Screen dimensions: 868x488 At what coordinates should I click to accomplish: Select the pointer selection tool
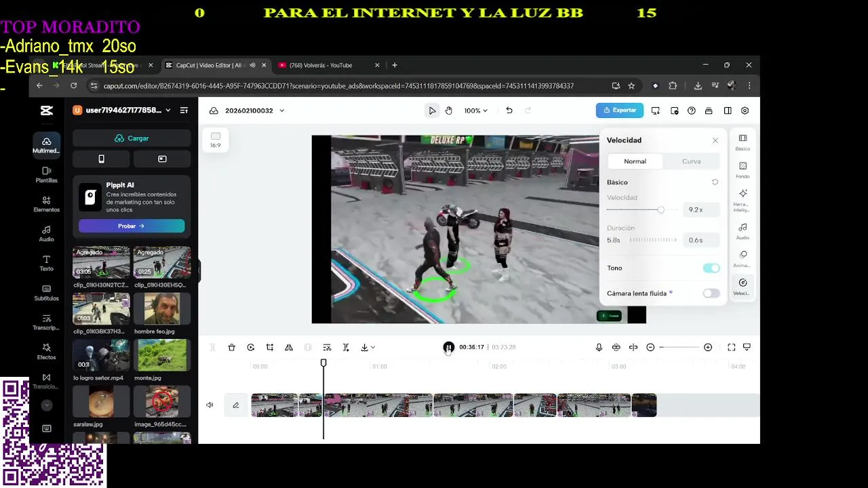[432, 110]
